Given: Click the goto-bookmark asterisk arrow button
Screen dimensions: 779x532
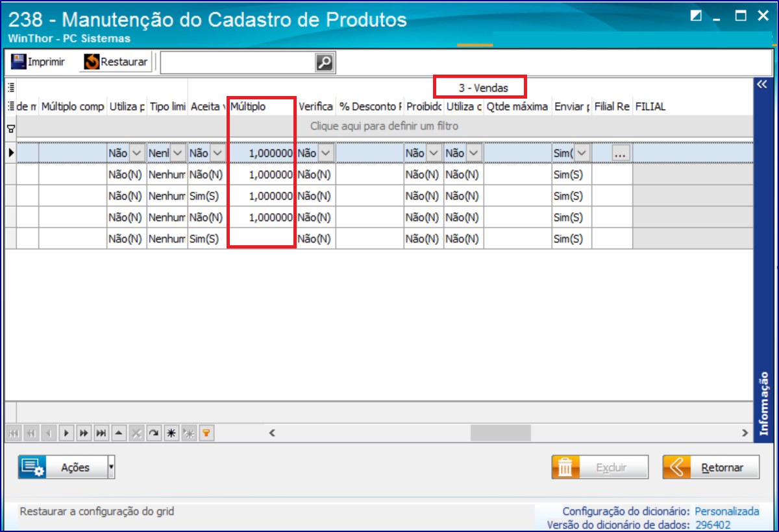Looking at the screenshot, I should (188, 433).
